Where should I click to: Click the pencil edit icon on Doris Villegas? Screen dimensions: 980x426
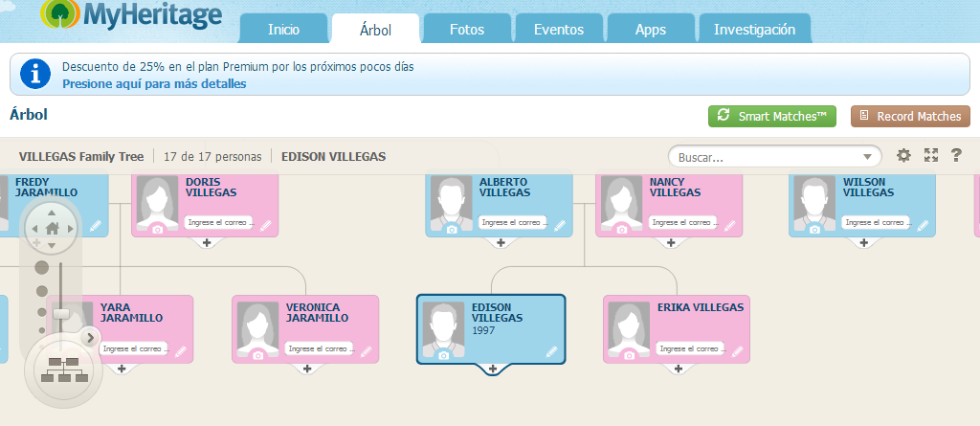[266, 226]
